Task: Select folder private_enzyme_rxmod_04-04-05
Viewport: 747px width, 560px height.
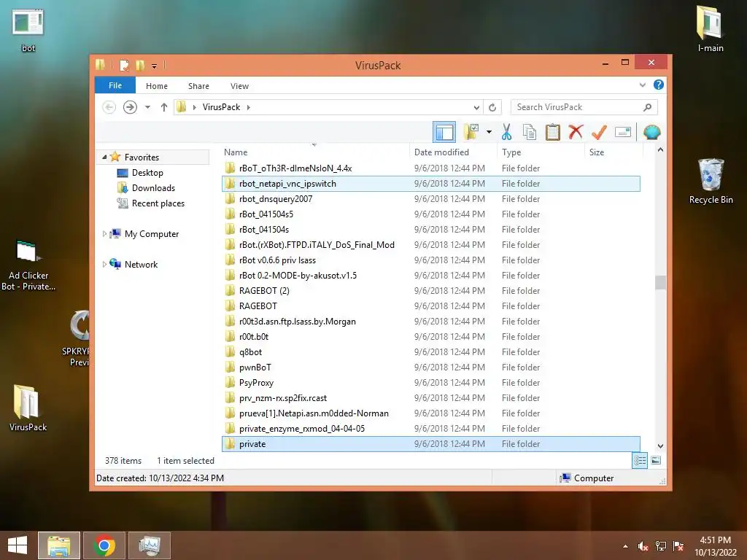Action: (x=431, y=429)
